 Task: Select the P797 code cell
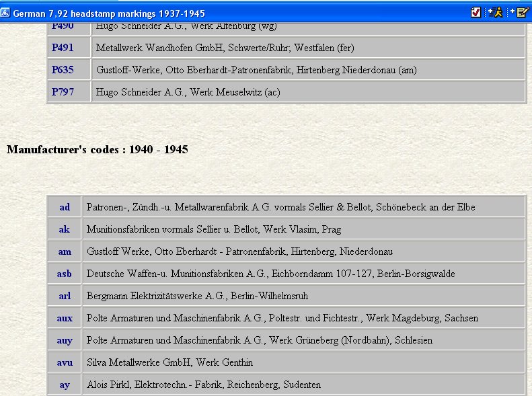(63, 92)
